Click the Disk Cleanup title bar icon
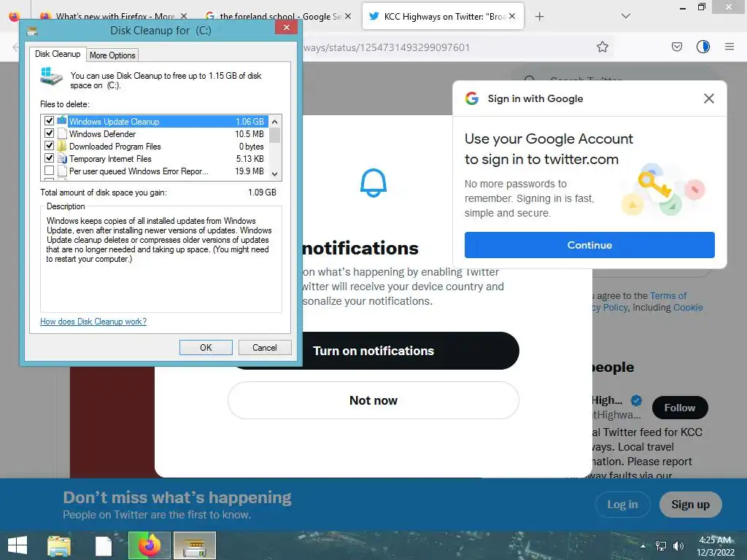This screenshot has height=560, width=747. tap(32, 31)
